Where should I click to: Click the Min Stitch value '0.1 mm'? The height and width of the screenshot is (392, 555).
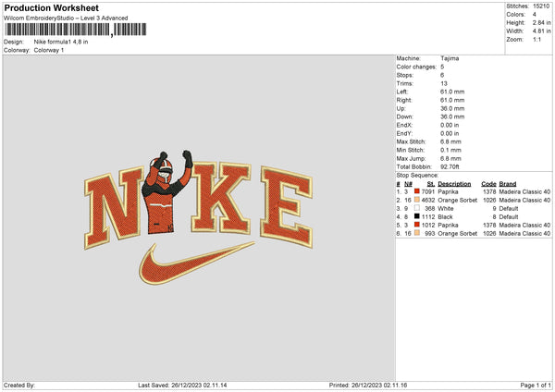pos(450,150)
